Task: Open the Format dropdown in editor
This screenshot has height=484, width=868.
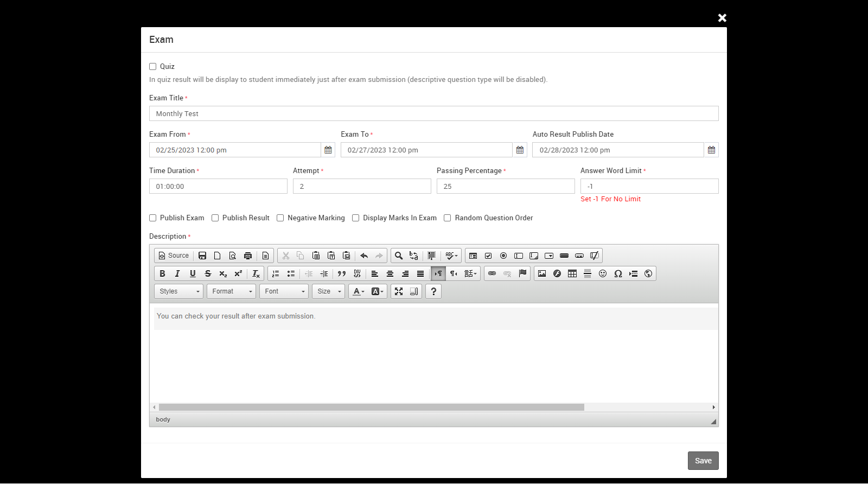Action: pos(231,291)
